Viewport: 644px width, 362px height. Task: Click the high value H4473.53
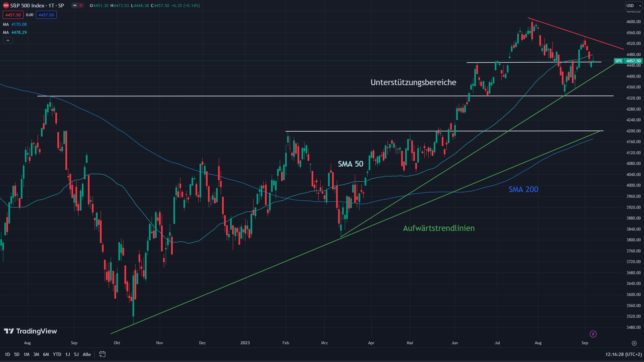point(120,6)
